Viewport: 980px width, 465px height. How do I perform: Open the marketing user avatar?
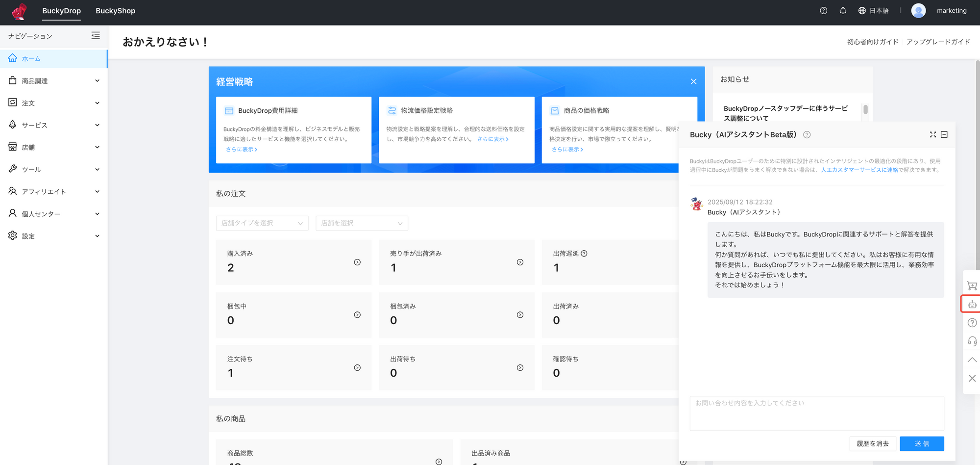point(918,11)
